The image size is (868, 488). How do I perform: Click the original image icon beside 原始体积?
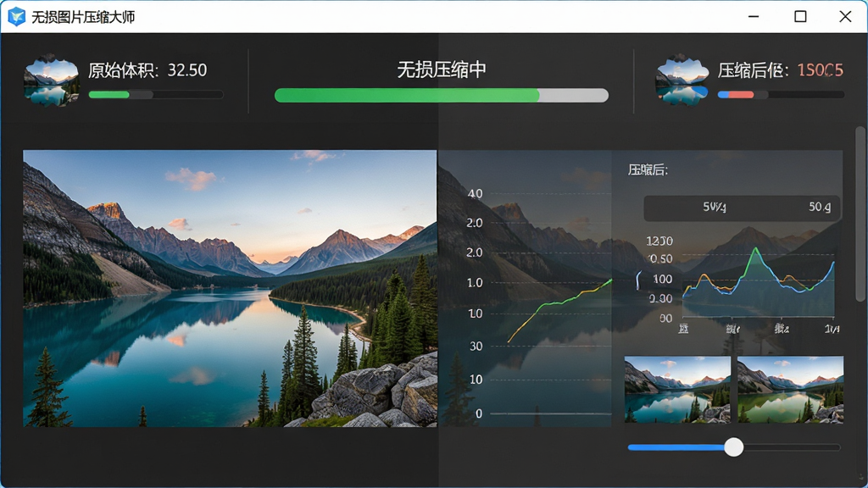51,80
